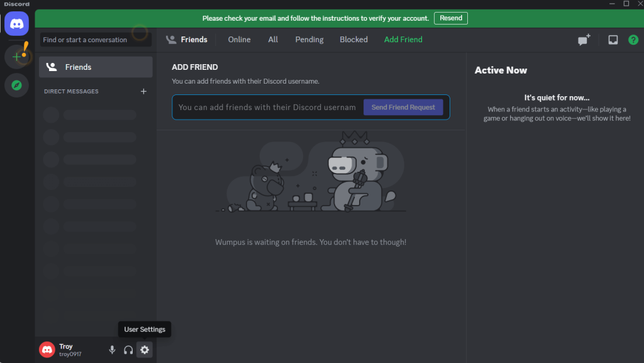
Task: Open Explore Discoverable Servers compass icon
Action: pos(16,86)
